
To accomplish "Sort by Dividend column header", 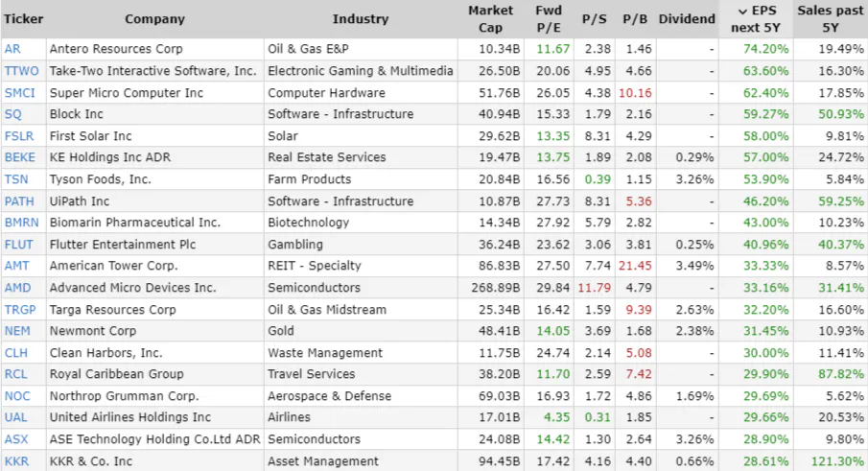I will (x=687, y=19).
